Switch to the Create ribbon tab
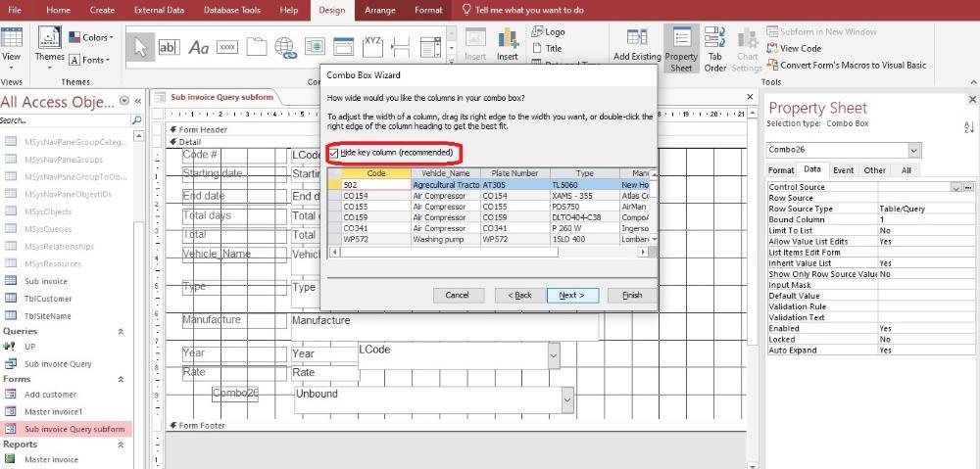980x469 pixels. (x=102, y=10)
